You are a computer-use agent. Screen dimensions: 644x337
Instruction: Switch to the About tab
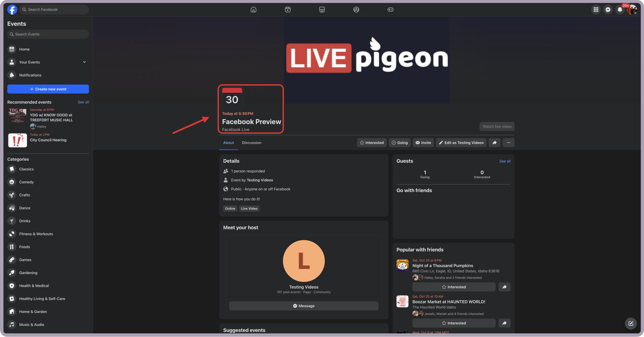click(228, 143)
